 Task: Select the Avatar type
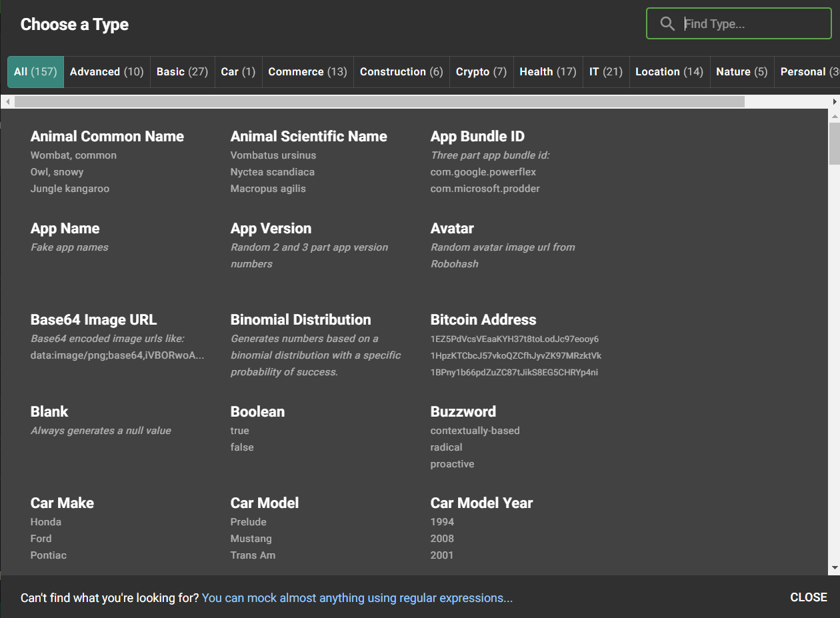[x=452, y=229]
